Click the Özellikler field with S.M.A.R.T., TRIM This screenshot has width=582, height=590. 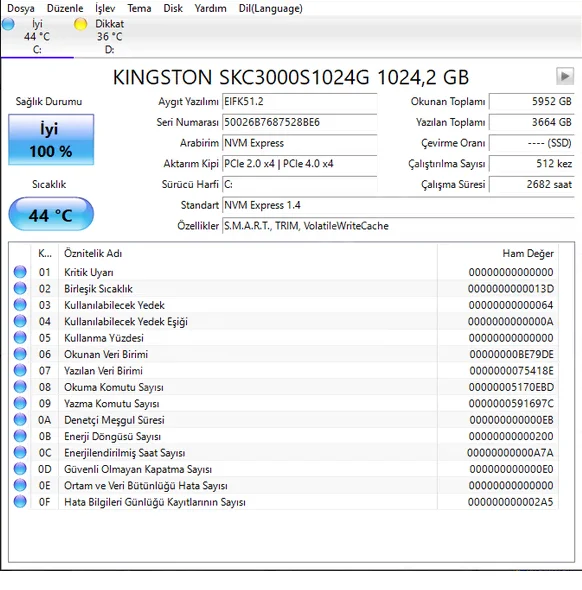tap(398, 226)
